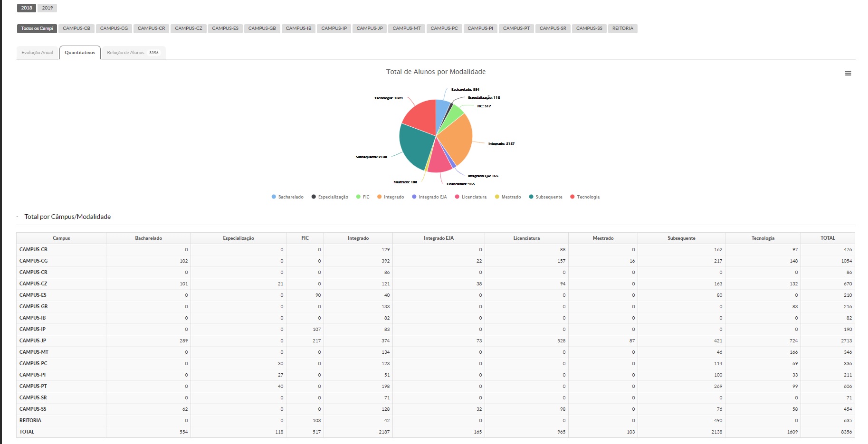The image size is (868, 444).
Task: Click the Tecnologia legend marker
Action: [x=572, y=197]
